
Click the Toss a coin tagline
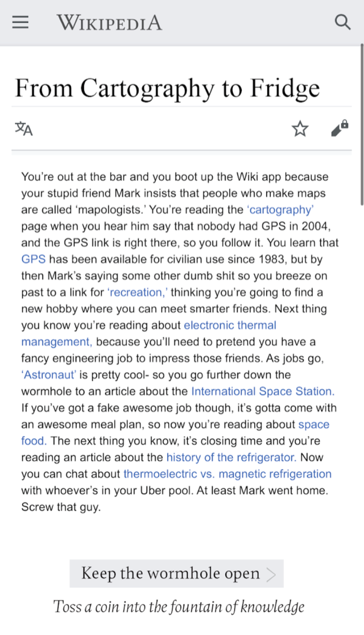coord(179,607)
